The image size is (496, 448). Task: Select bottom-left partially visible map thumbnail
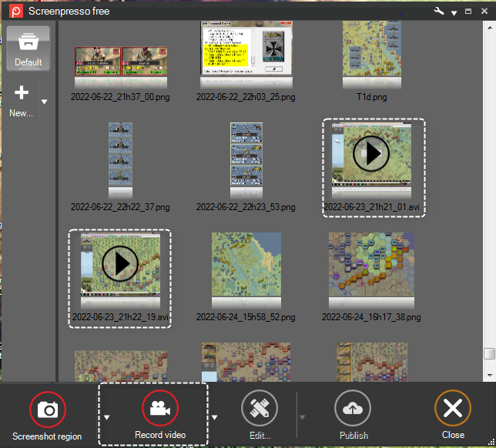click(121, 366)
